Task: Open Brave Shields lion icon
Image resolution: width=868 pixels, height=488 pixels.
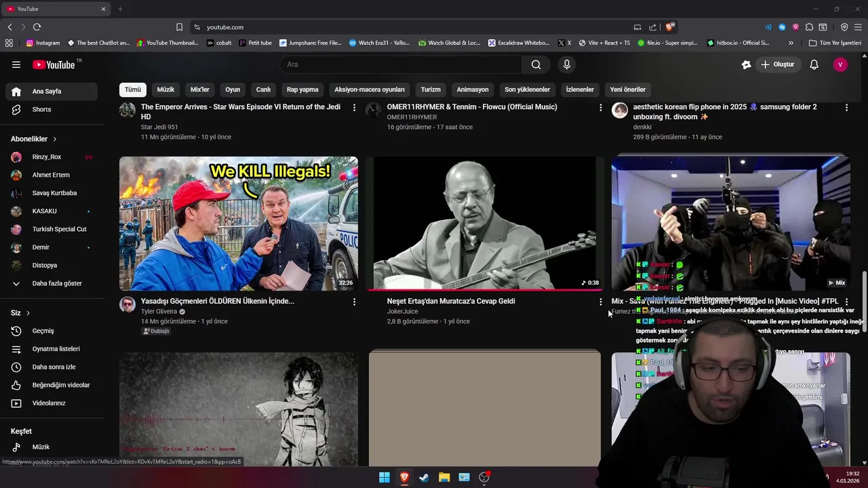Action: click(x=669, y=27)
